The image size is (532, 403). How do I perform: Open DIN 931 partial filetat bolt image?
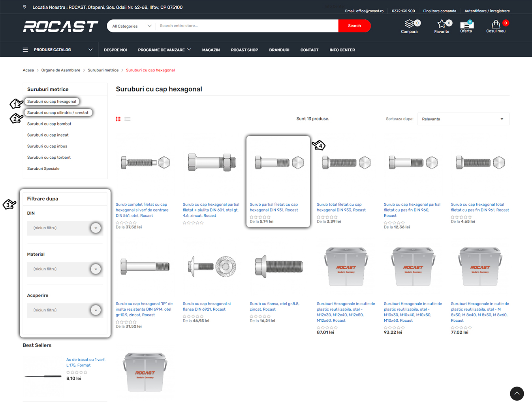(279, 163)
